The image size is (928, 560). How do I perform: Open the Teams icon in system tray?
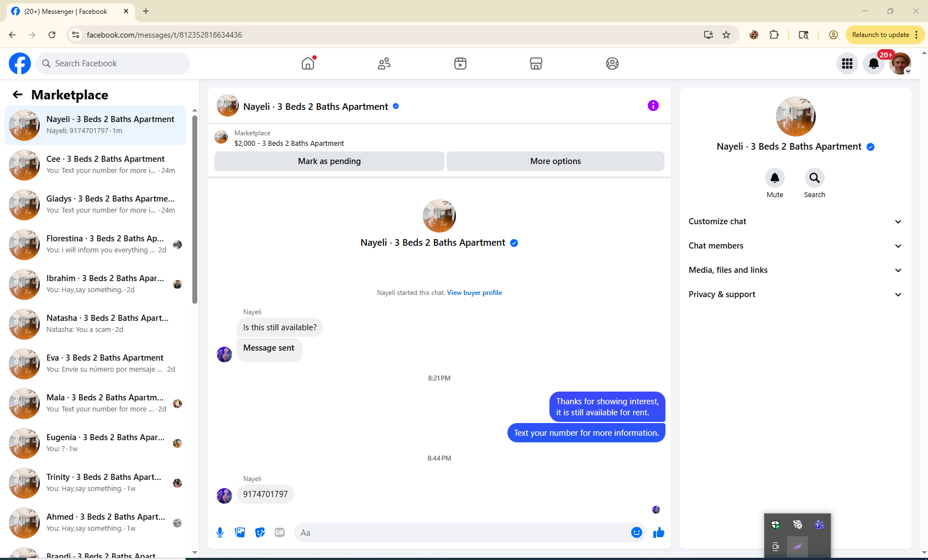(819, 525)
